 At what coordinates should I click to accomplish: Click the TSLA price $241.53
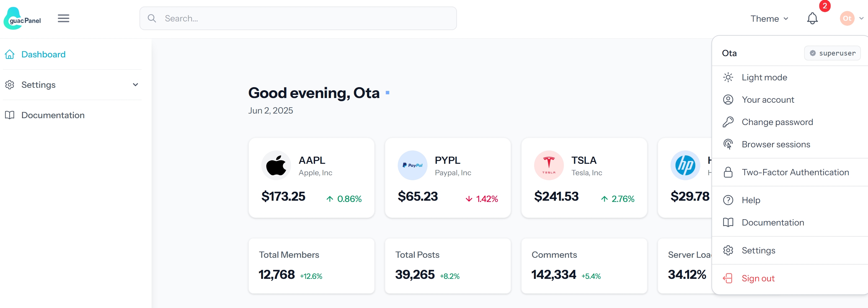point(556,196)
